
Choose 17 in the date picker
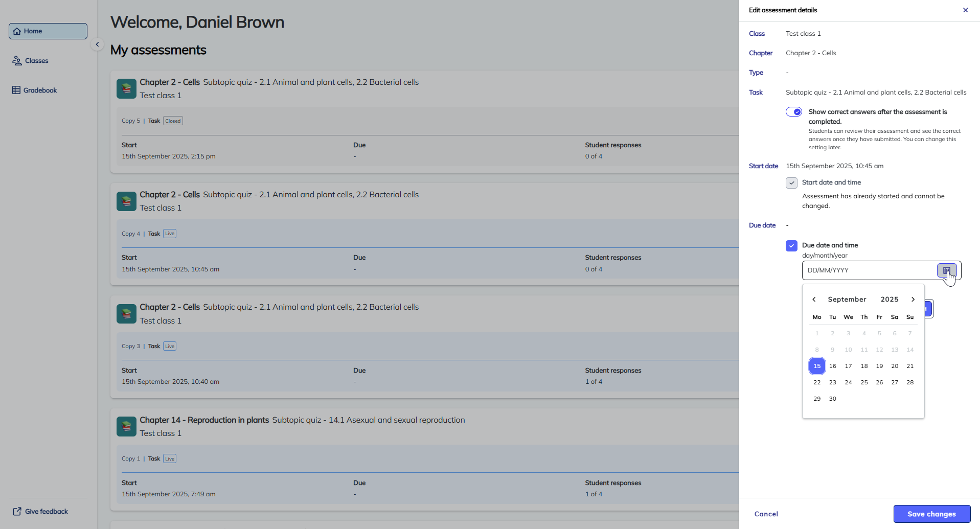[x=848, y=366]
